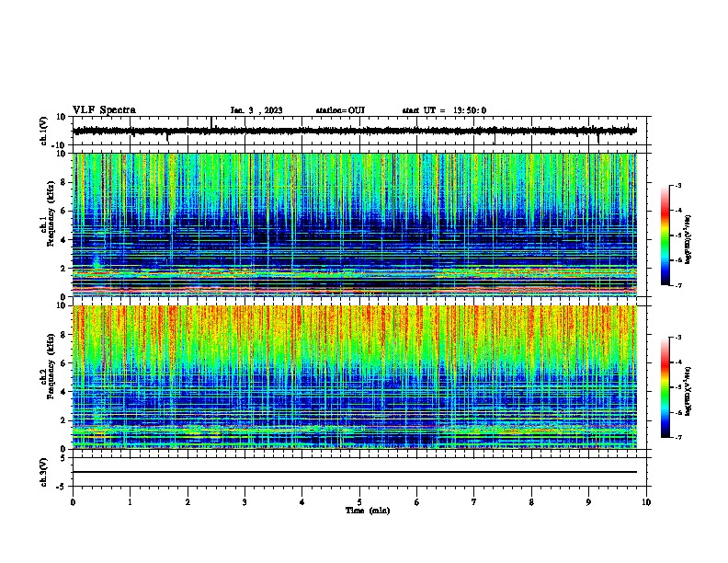Screen dimensions: 728x563
Task: Click time axis tick label '3'
Action: tap(245, 502)
